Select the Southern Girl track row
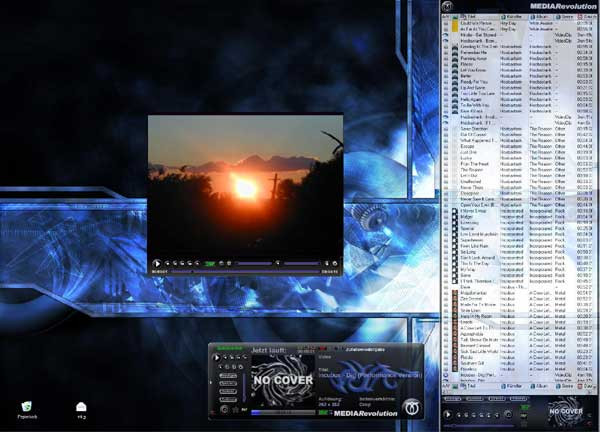600x432 pixels. (x=518, y=363)
